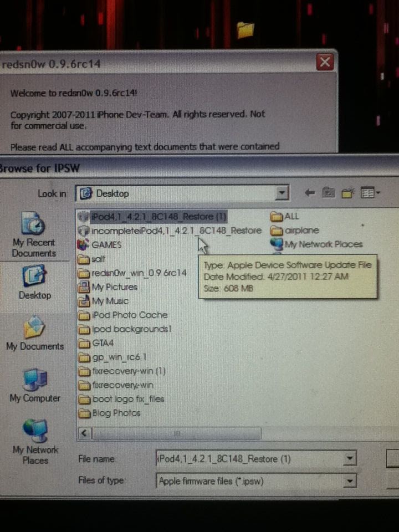The height and width of the screenshot is (532, 399).
Task: Select the Blog Photos folder
Action: (109, 413)
